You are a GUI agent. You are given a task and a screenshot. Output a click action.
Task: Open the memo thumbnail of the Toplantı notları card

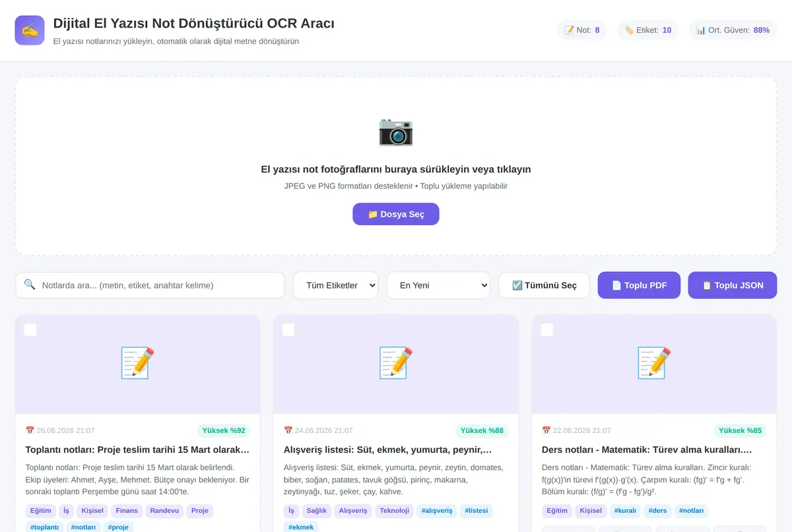coord(137,363)
